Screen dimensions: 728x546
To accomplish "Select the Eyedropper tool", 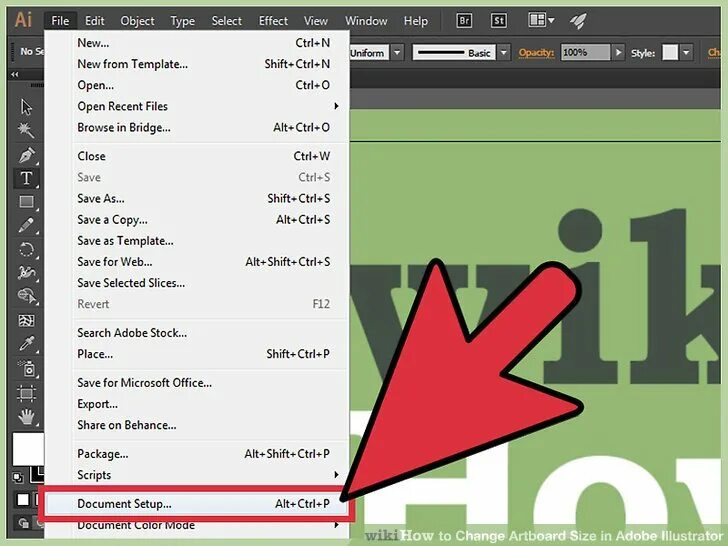I will point(26,344).
